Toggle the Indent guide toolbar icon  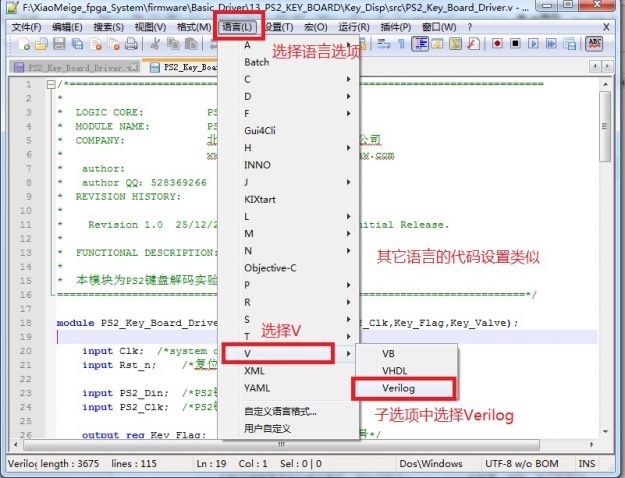420,44
